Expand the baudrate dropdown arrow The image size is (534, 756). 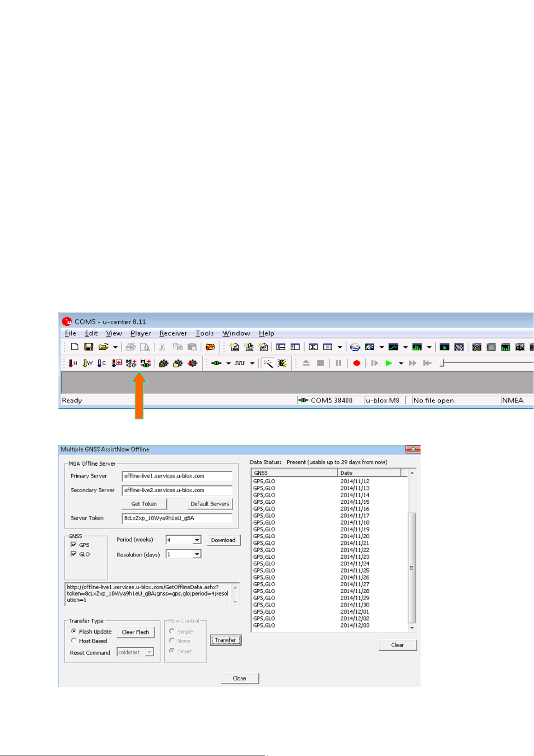pos(252,363)
